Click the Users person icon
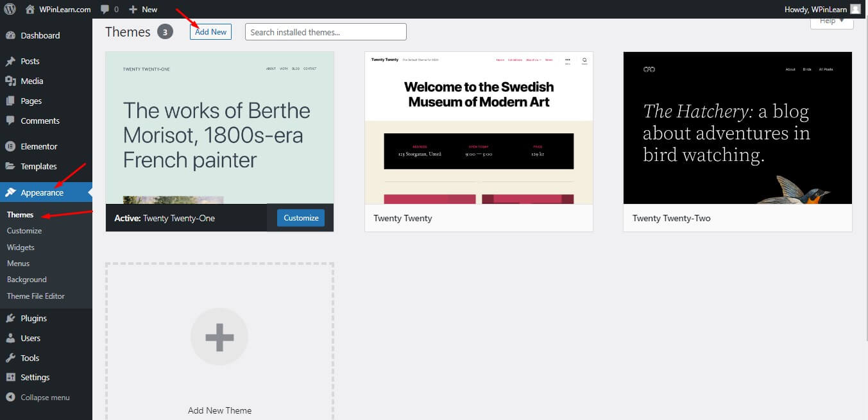 [10, 338]
